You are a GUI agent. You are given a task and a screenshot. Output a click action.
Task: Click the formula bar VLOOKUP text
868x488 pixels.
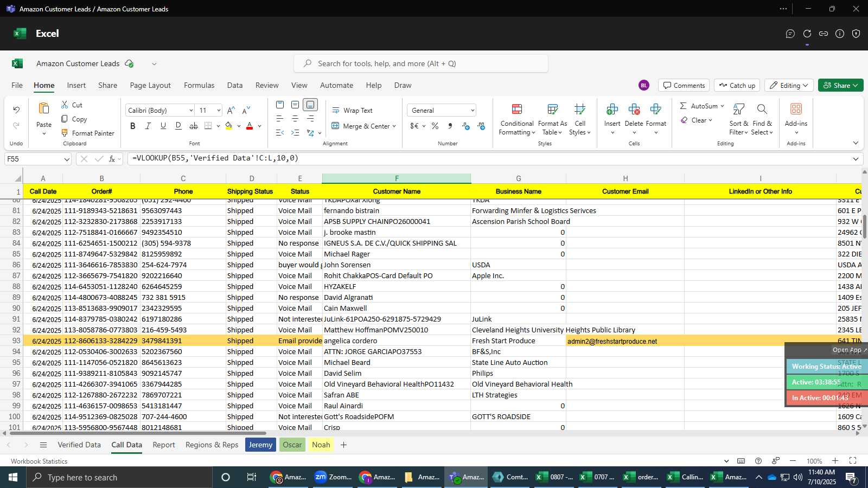(215, 158)
